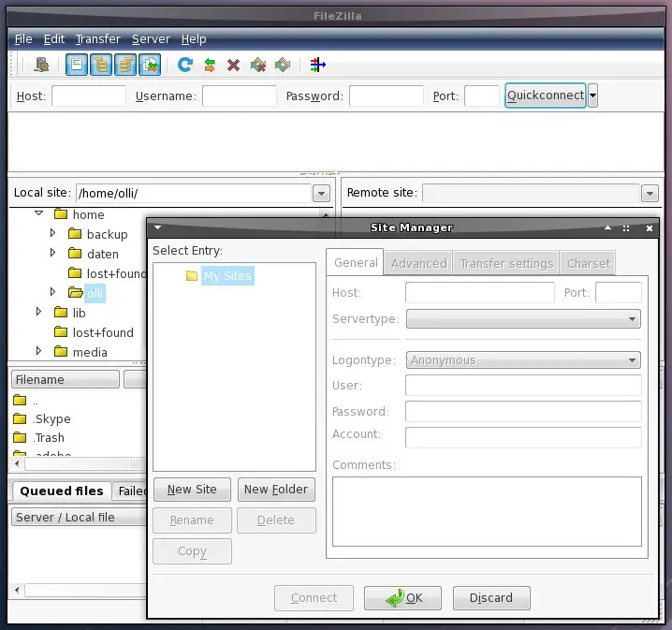Toggle local directory tree icon
Viewport: 672px width, 630px height.
101,66
